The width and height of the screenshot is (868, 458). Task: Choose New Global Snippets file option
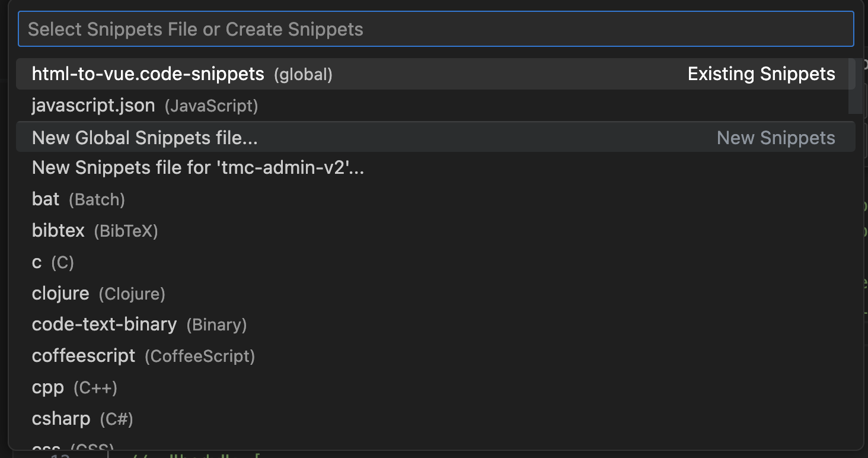[x=436, y=137]
